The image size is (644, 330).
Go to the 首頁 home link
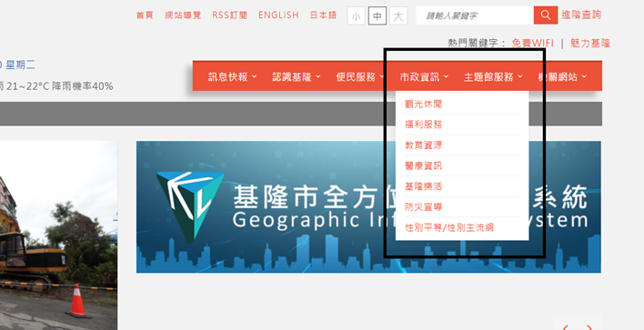point(145,15)
